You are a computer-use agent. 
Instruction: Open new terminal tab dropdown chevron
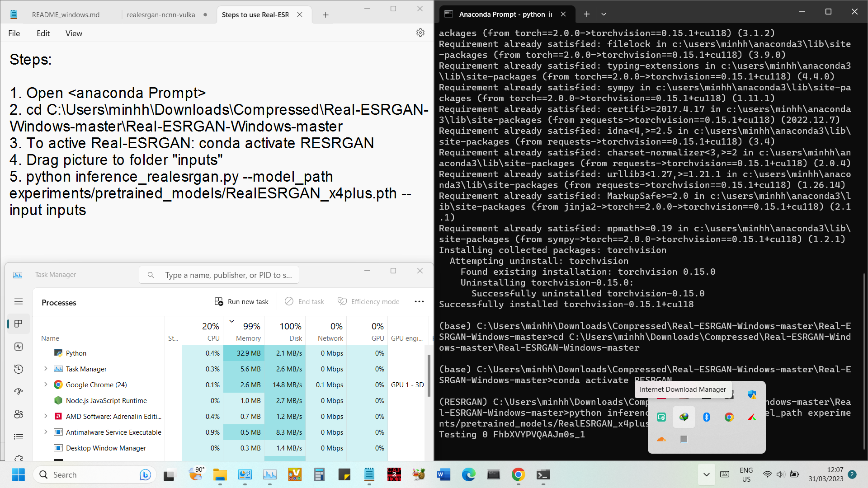point(604,14)
